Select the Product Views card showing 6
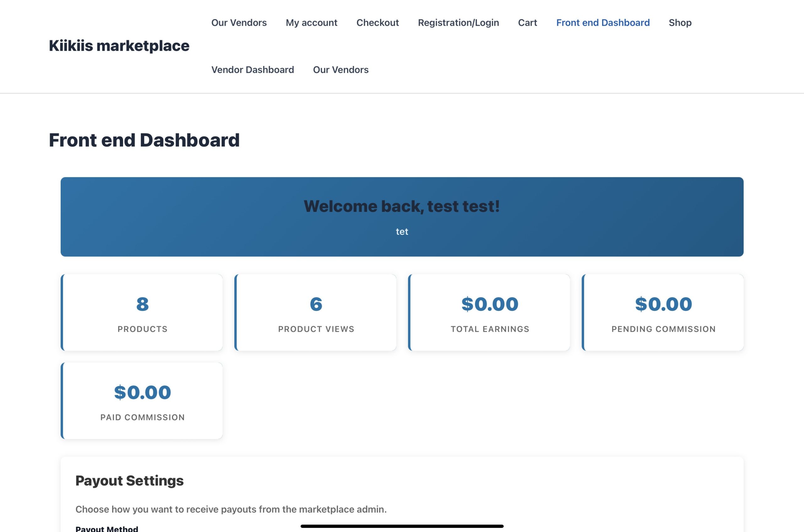 pyautogui.click(x=315, y=313)
